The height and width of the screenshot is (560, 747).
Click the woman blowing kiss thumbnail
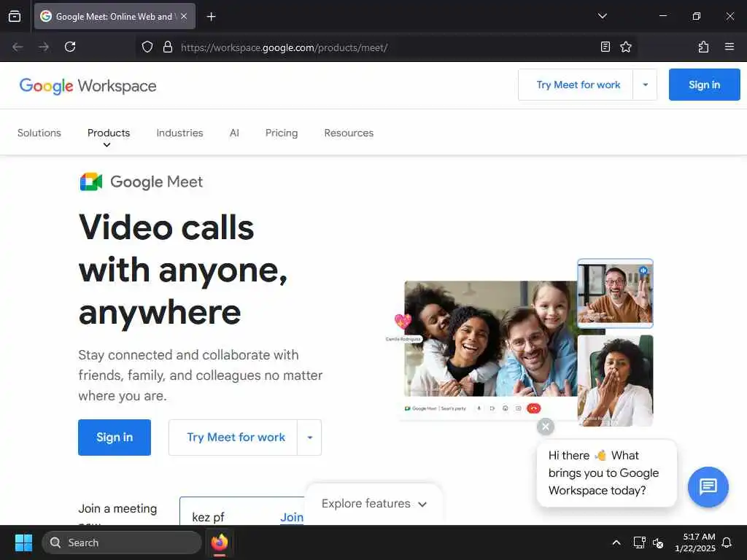(x=615, y=381)
